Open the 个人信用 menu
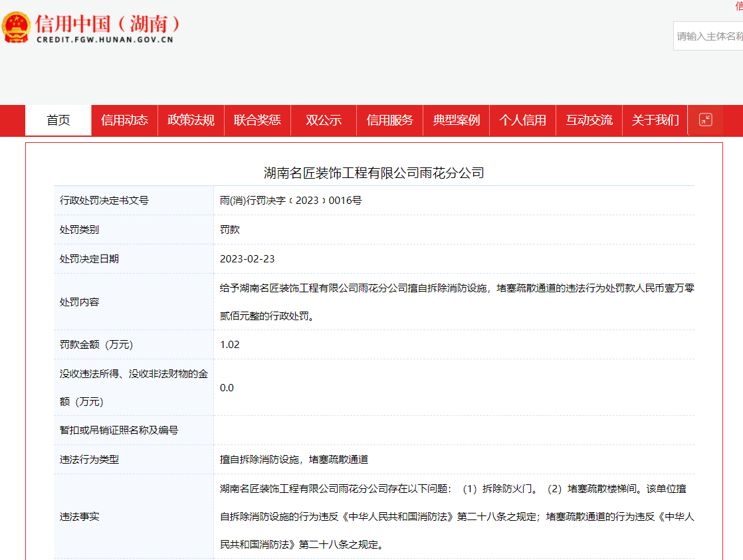Screen dimensions: 743x560 tap(523, 120)
